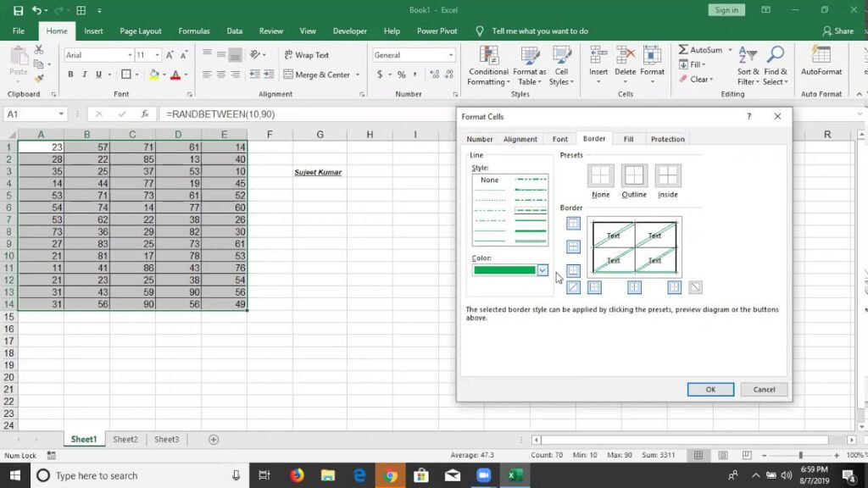Open Conditional Formatting menu
This screenshot has height=488, width=868.
click(x=487, y=65)
